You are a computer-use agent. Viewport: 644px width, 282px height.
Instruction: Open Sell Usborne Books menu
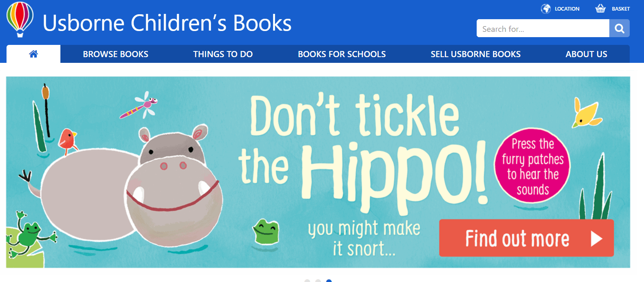[x=475, y=54]
